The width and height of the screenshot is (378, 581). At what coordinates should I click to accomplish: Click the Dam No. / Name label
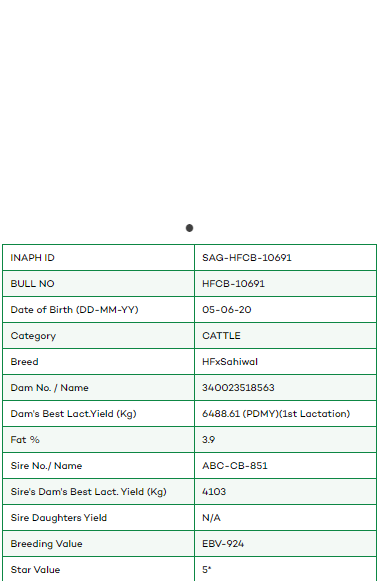(50, 388)
